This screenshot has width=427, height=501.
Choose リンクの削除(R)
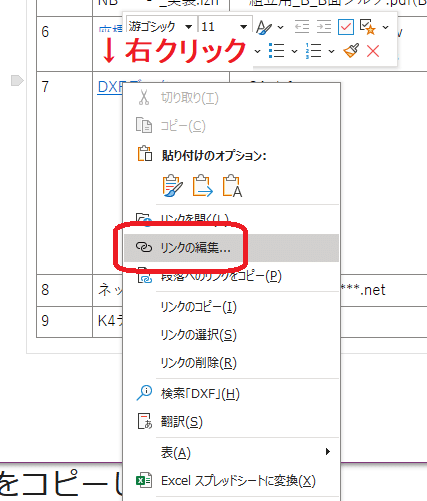(231, 363)
